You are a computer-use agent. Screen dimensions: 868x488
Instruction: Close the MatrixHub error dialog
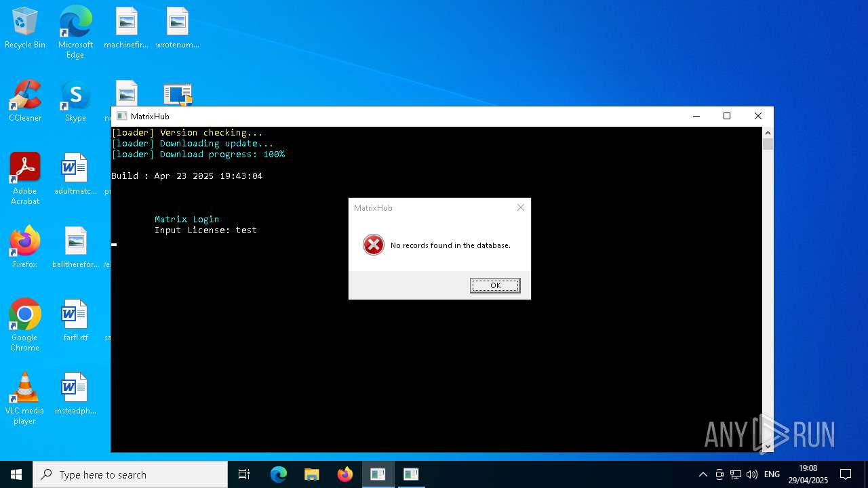521,207
